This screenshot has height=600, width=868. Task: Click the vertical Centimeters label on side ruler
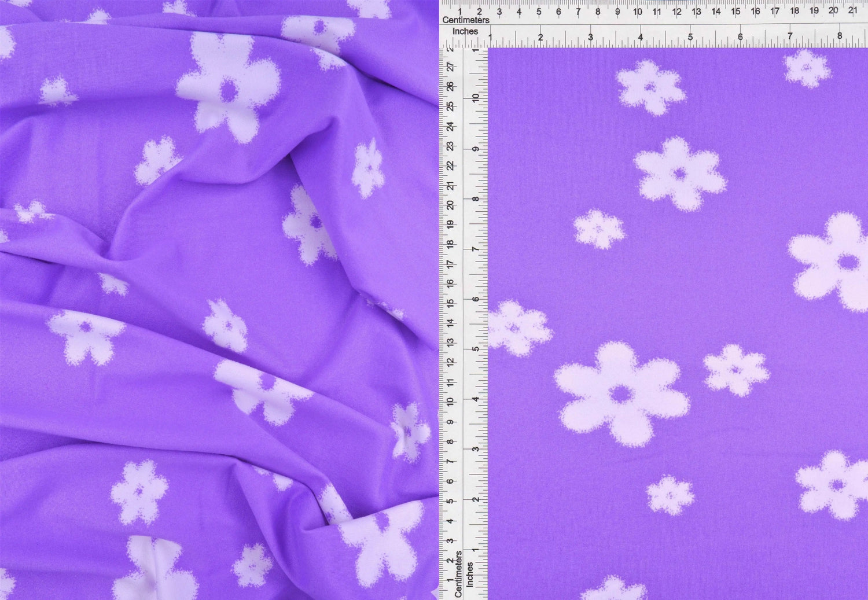coord(458,574)
